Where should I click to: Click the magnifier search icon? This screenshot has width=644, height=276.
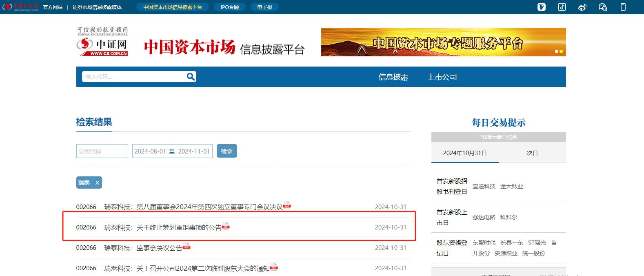(x=191, y=76)
